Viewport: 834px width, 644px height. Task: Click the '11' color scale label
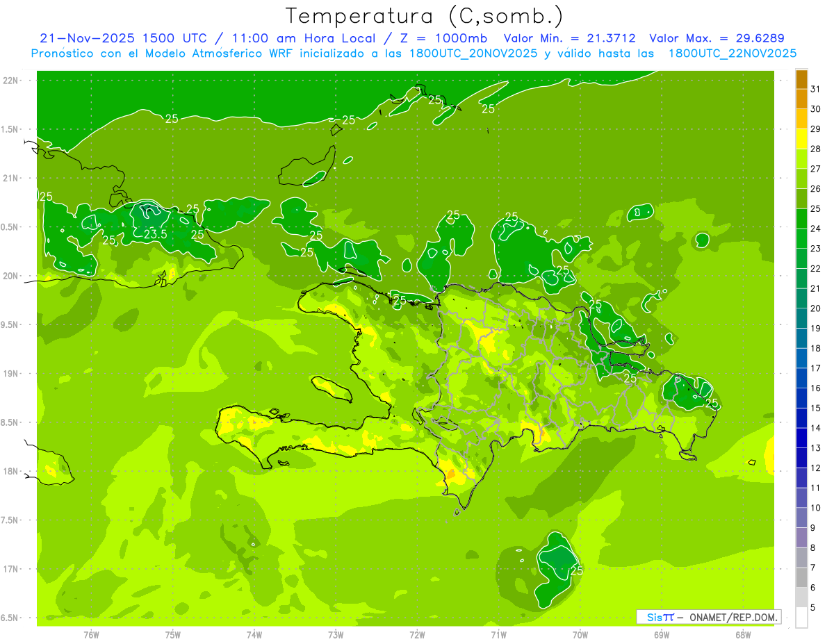coord(815,488)
